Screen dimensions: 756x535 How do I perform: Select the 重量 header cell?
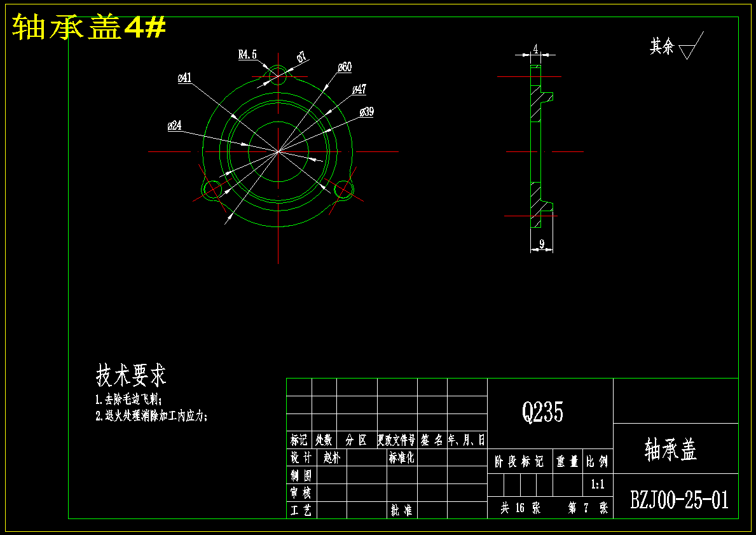pyautogui.click(x=568, y=462)
